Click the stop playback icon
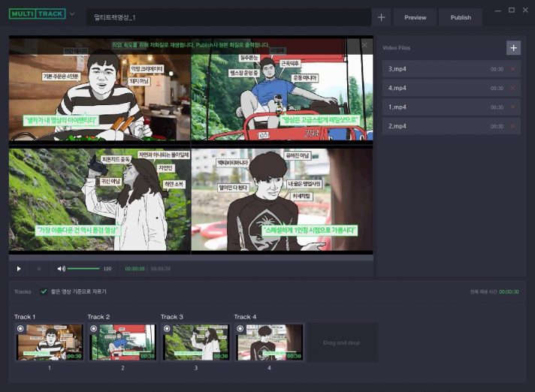535x392 pixels. tap(39, 268)
